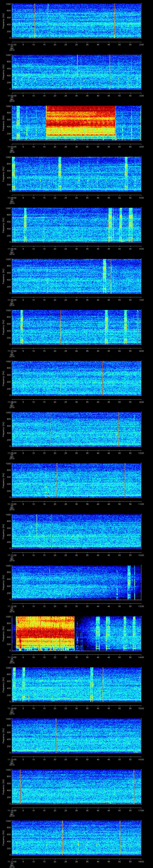Click the '11:05:00' start time label
The width and height of the screenshot is (153, 868).
[12, 248]
